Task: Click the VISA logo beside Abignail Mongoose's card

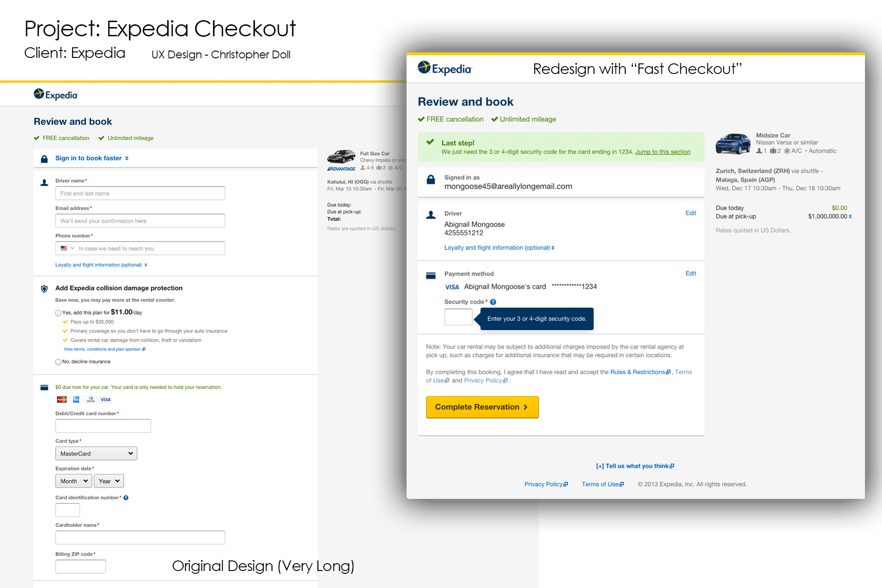Action: [452, 287]
